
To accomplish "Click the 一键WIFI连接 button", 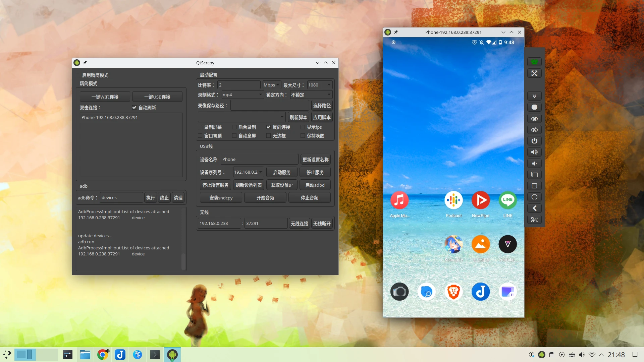I will point(105,97).
